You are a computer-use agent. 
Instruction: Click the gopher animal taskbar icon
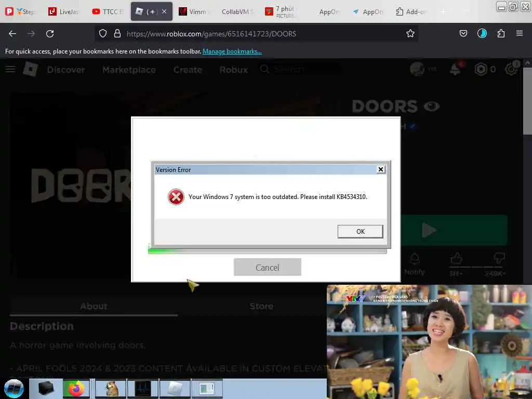click(x=111, y=389)
